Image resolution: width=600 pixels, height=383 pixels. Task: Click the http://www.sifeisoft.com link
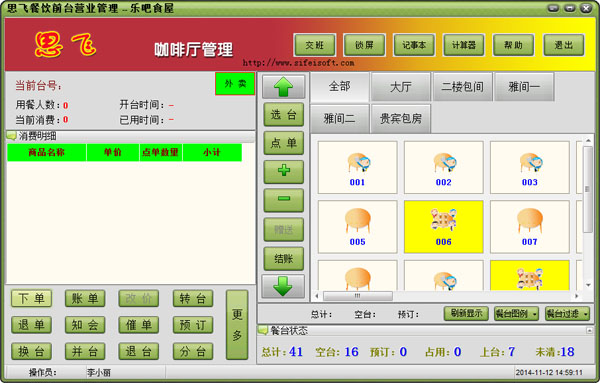click(298, 63)
